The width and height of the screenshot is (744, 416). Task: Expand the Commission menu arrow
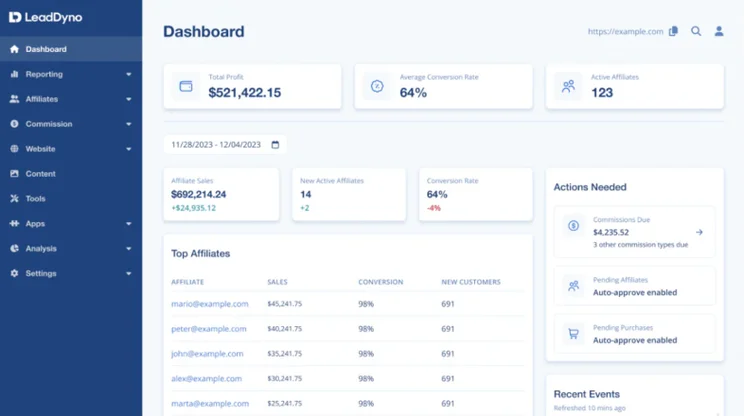129,124
